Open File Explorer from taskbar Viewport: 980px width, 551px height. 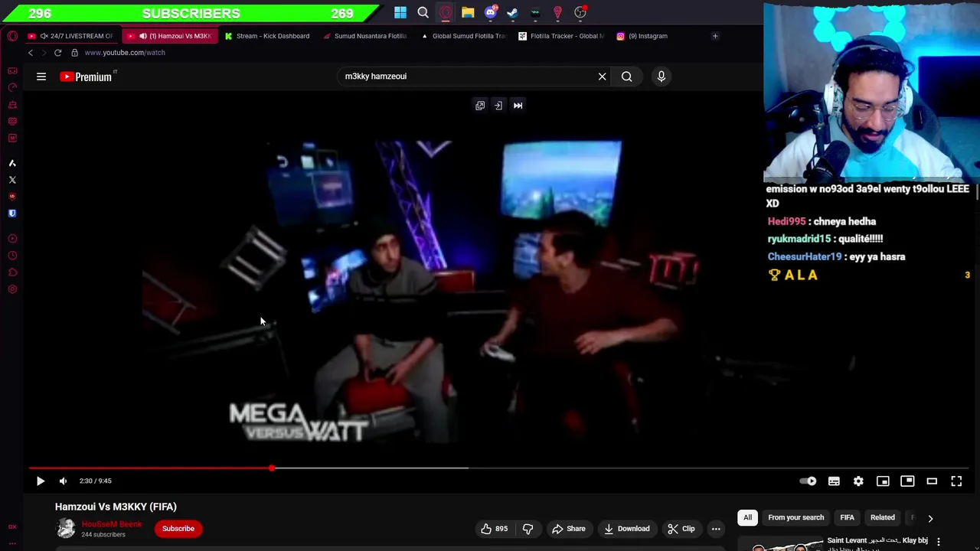click(x=468, y=12)
